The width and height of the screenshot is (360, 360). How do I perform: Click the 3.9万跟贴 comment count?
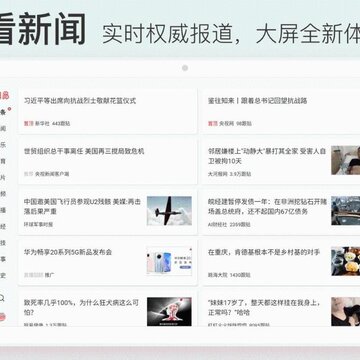pyautogui.click(x=240, y=174)
